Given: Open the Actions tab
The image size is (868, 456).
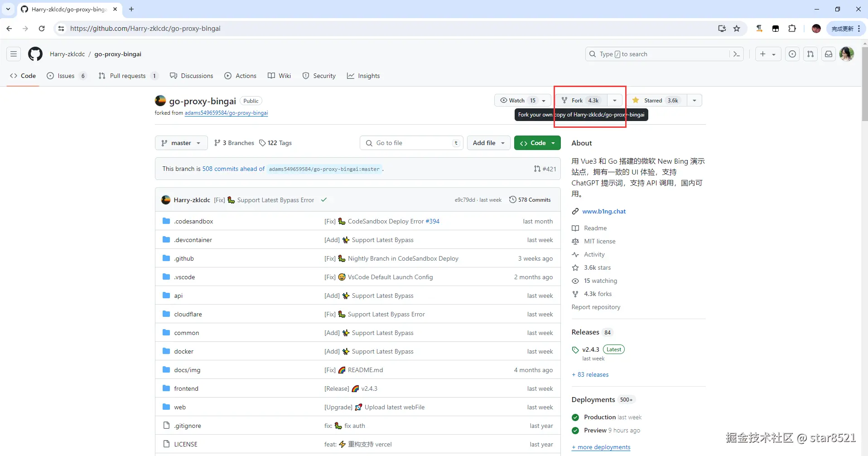Looking at the screenshot, I should pyautogui.click(x=240, y=76).
